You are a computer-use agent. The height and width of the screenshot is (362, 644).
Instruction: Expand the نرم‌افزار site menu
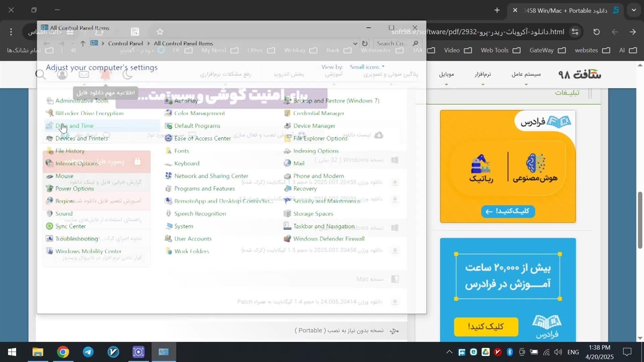click(x=482, y=74)
